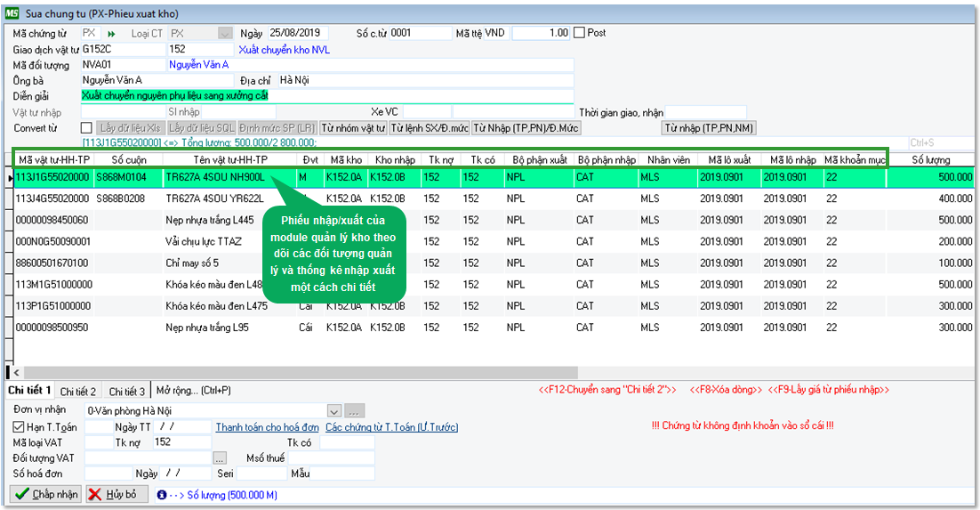Click the Tên vật tư-HH-TP column header
980x510 pixels.
(230, 159)
